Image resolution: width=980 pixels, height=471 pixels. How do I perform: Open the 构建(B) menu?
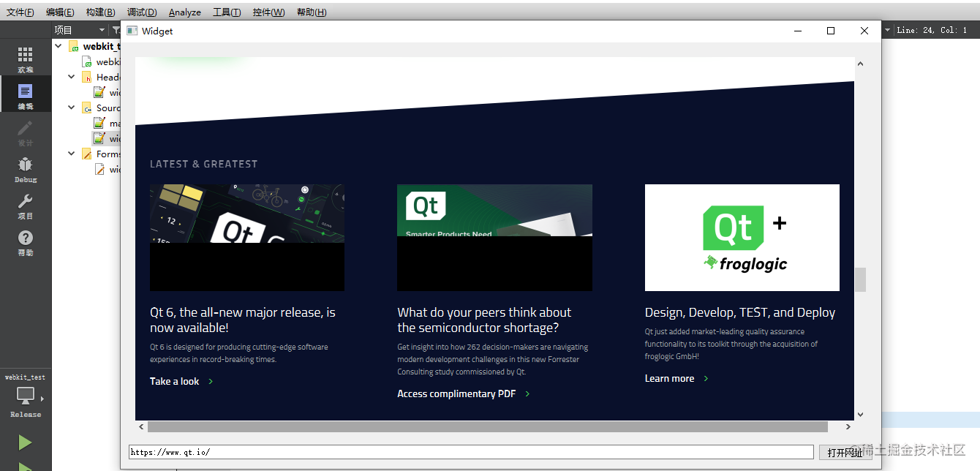(x=100, y=12)
